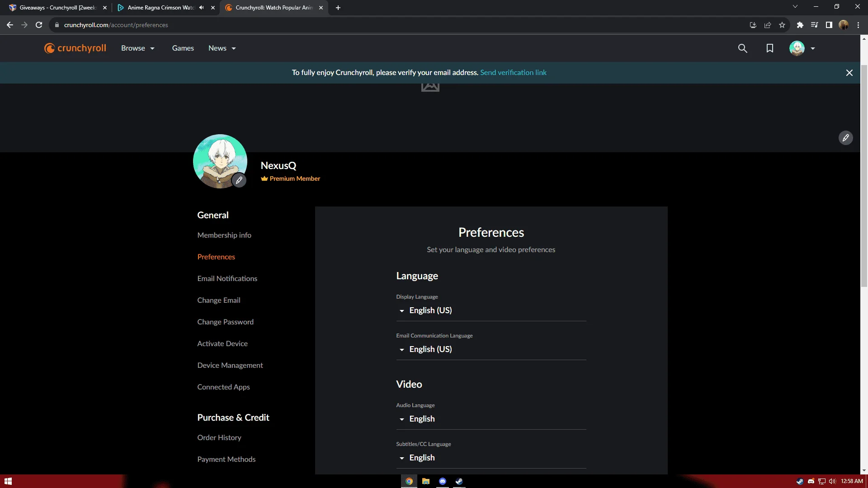Open the Display Language dropdown
Viewport: 868px width, 488px height.
(491, 310)
